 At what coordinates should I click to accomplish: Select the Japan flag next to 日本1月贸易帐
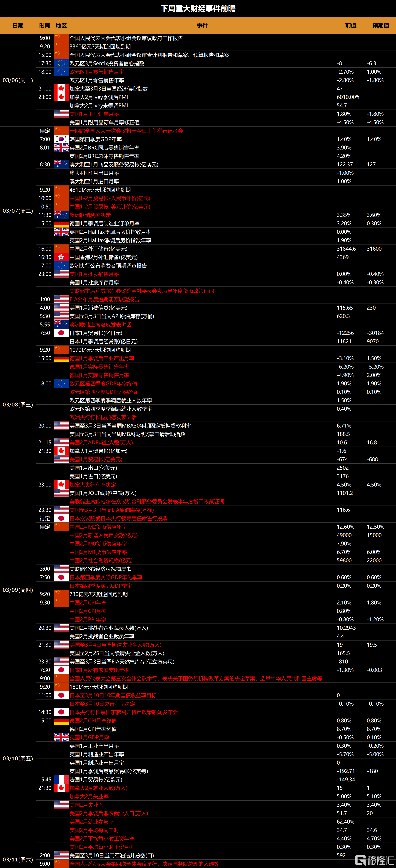click(x=61, y=333)
